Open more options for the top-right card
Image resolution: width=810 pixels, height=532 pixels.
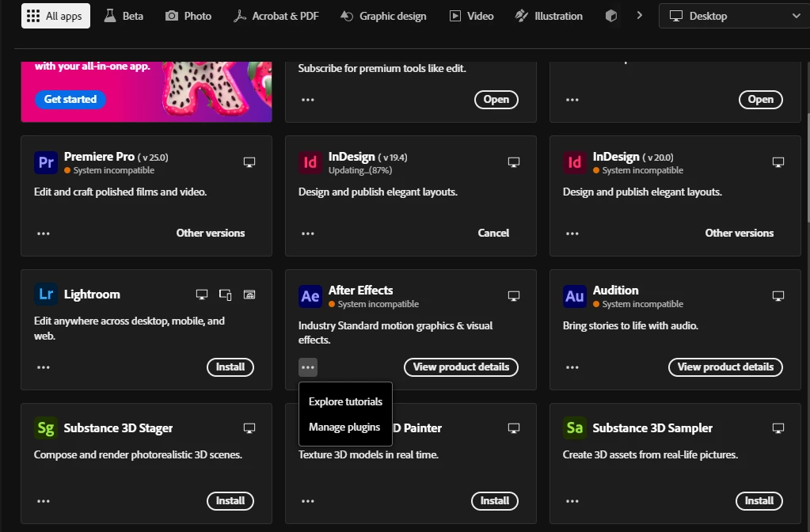point(572,100)
